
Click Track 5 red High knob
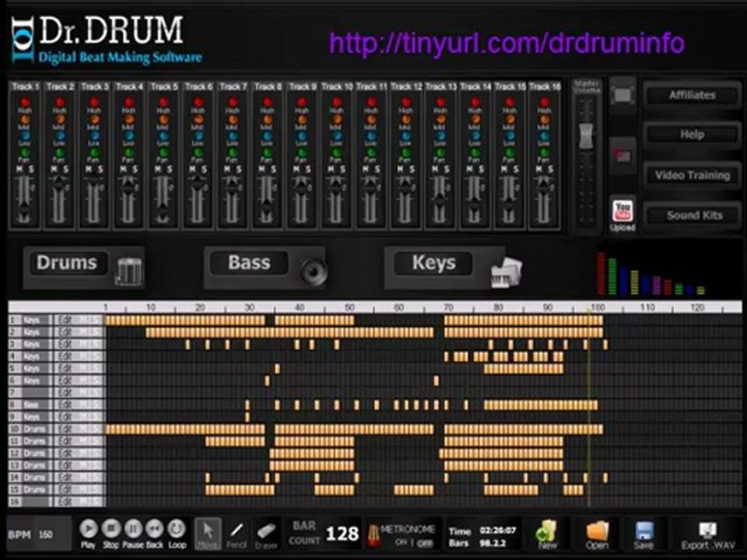point(163,102)
